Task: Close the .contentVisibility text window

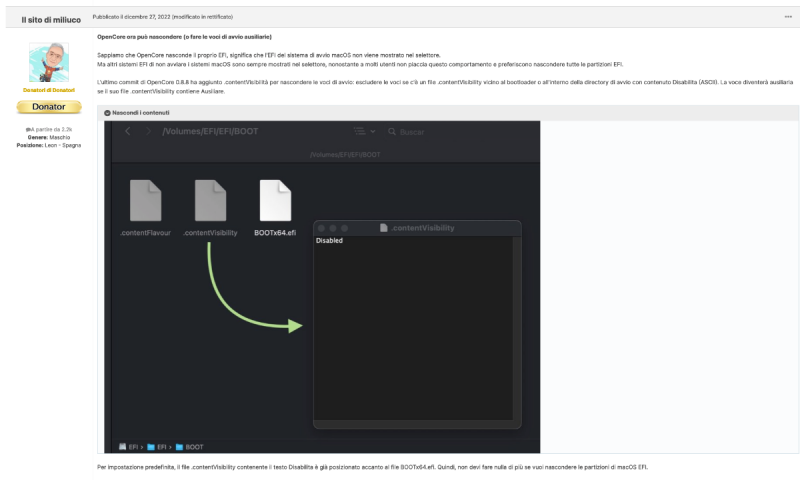Action: point(321,228)
